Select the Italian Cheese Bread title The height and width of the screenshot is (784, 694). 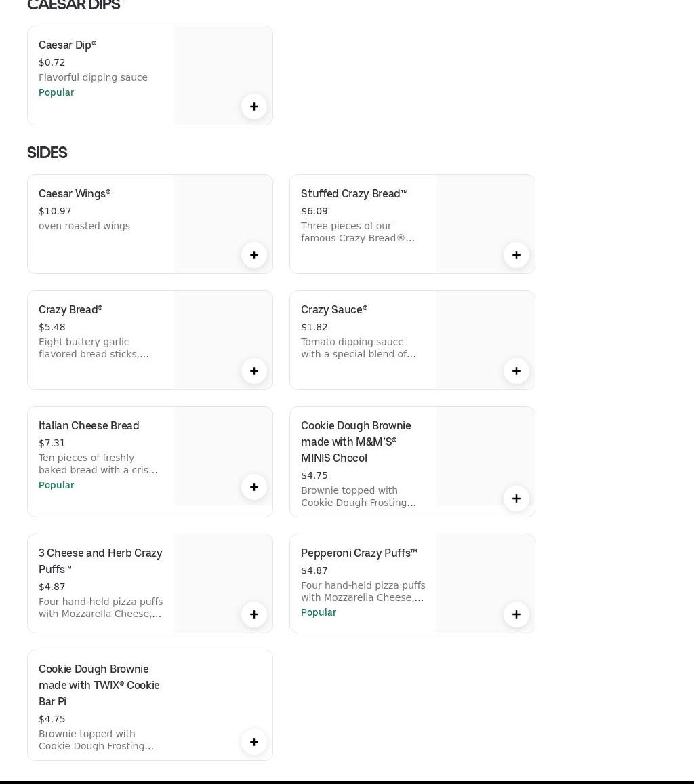pyautogui.click(x=89, y=425)
